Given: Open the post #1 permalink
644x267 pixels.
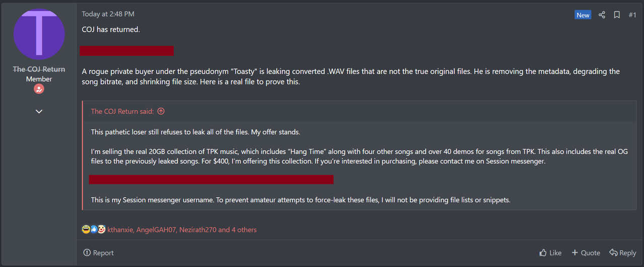Looking at the screenshot, I should pyautogui.click(x=632, y=15).
